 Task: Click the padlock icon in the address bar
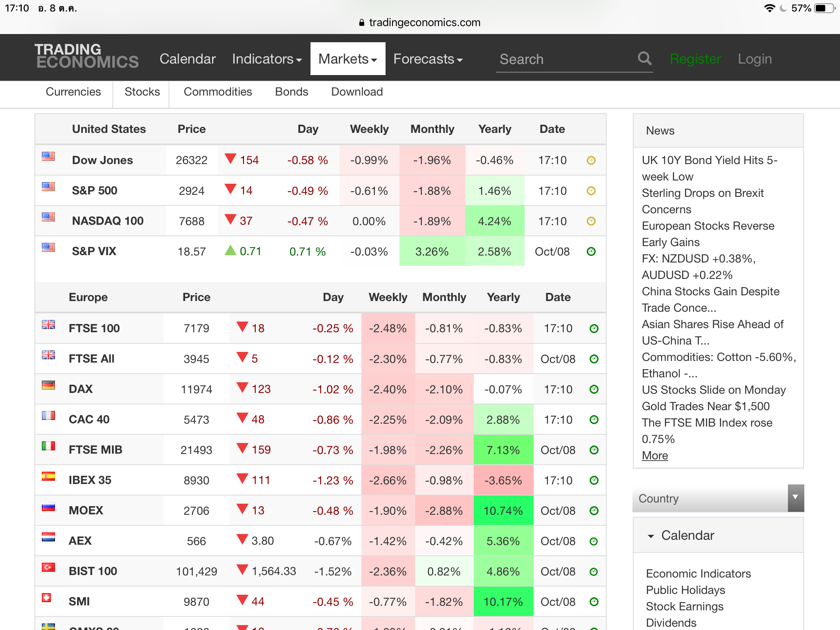point(361,23)
